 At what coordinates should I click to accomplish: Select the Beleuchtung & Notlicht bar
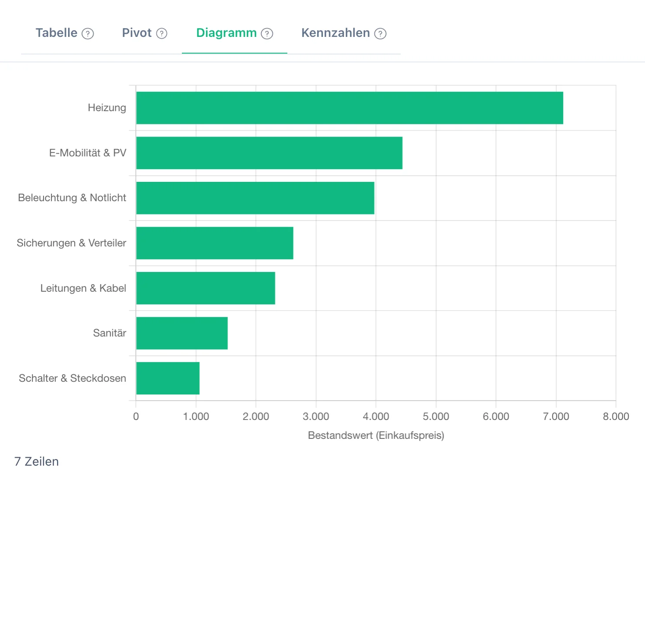[255, 198]
